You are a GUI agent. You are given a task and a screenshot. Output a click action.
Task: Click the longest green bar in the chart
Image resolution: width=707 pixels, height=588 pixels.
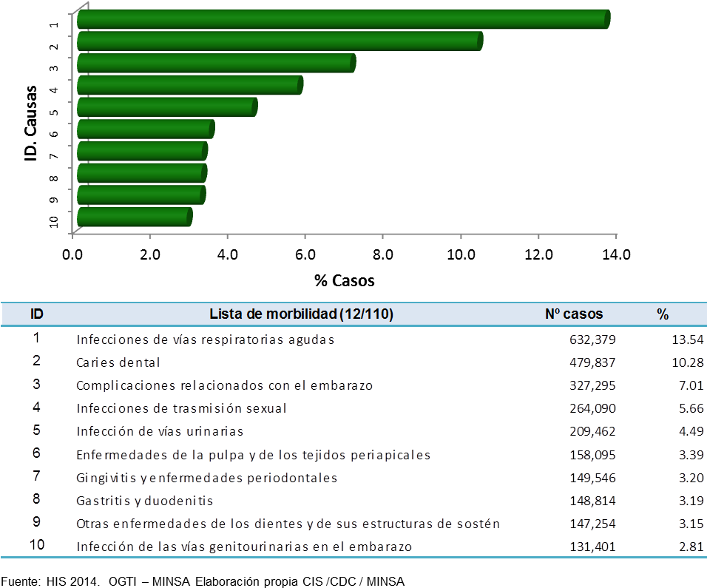(342, 19)
